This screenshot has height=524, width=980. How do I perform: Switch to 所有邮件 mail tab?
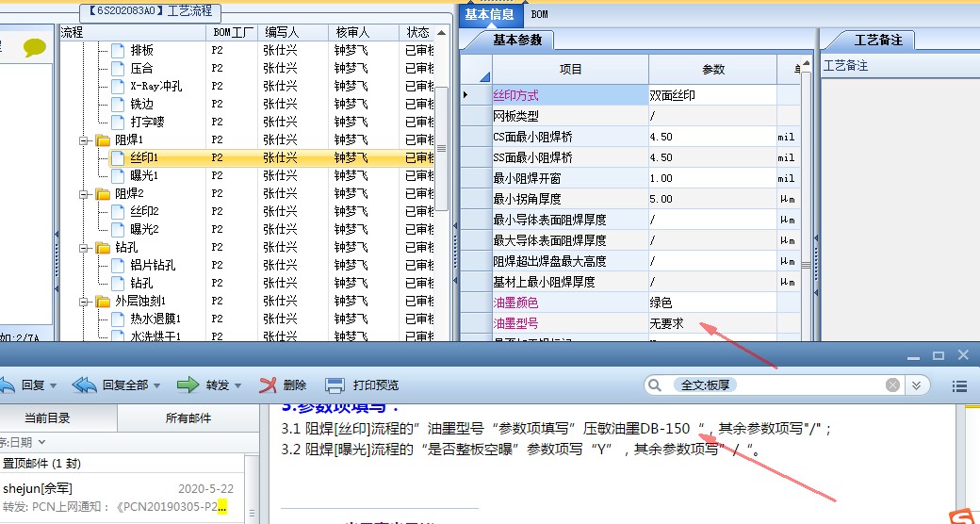[x=188, y=418]
